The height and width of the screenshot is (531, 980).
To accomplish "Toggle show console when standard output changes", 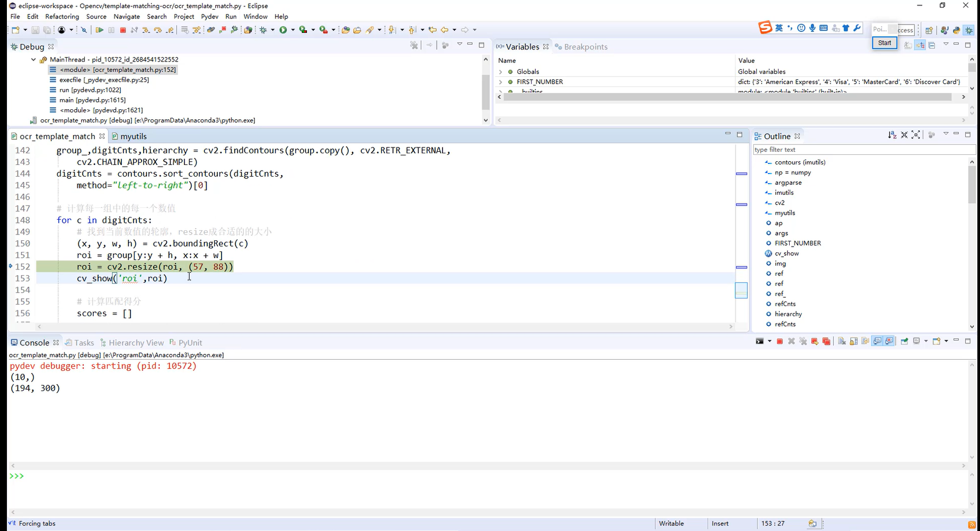I will point(877,341).
